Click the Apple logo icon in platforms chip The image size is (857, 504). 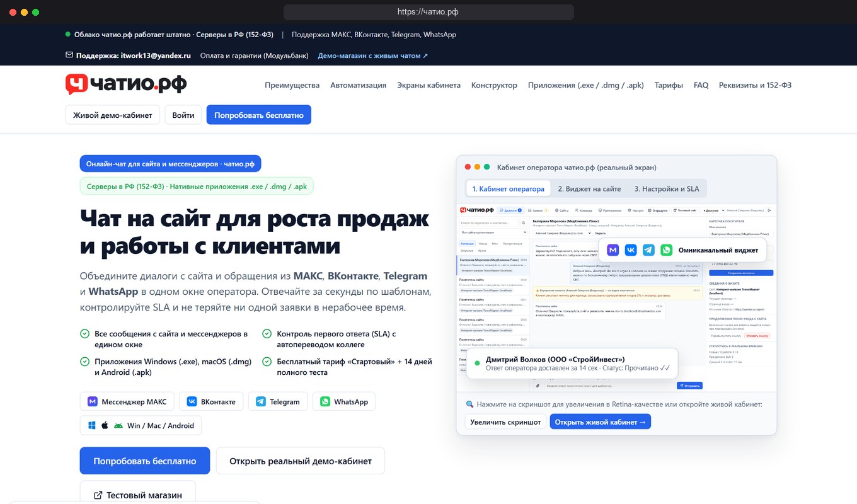pos(105,425)
